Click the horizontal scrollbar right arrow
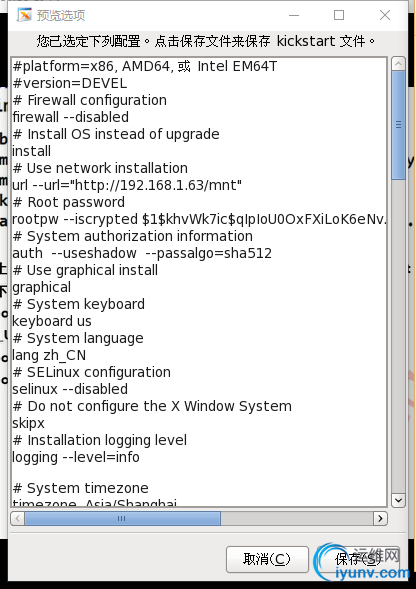The height and width of the screenshot is (589, 416). coord(380,518)
